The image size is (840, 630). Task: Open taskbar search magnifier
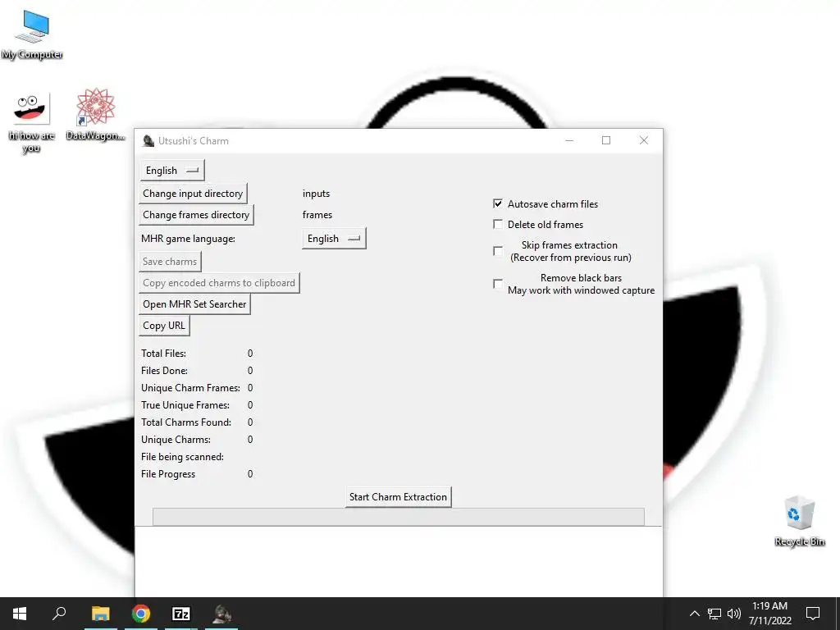coord(59,614)
